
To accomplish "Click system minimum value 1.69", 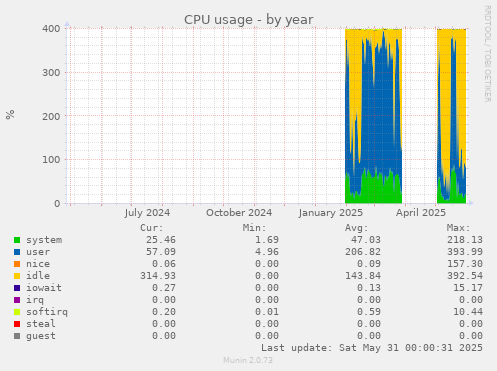I will [267, 240].
